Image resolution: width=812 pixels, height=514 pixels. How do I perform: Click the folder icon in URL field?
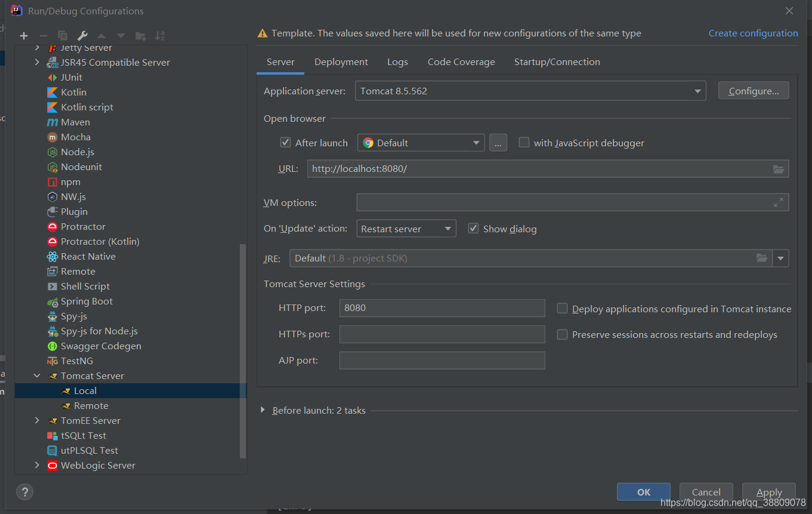pos(779,169)
